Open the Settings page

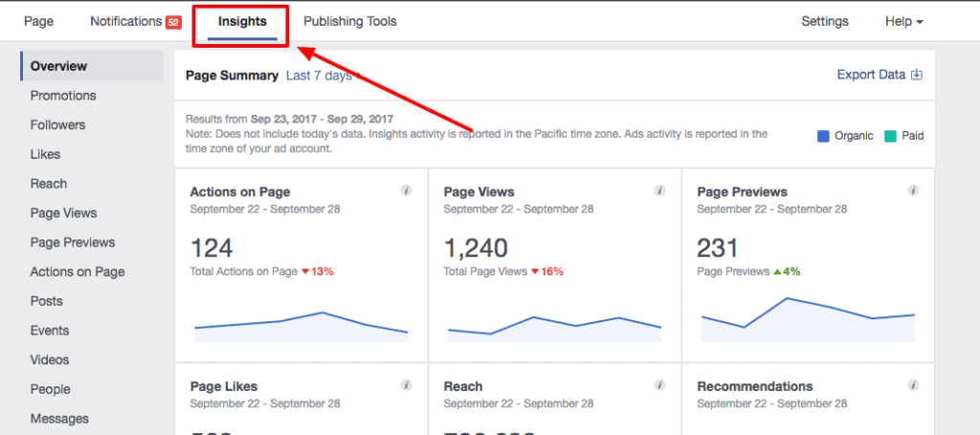click(825, 21)
